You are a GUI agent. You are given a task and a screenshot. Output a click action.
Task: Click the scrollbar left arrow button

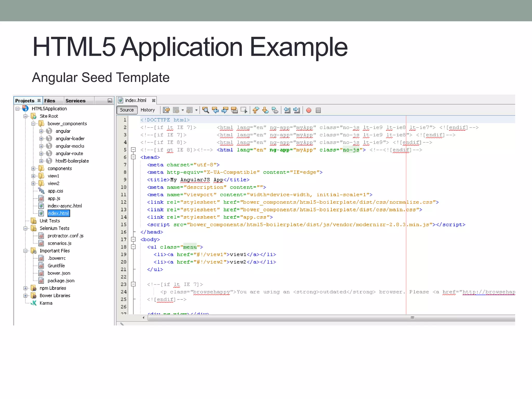point(143,318)
